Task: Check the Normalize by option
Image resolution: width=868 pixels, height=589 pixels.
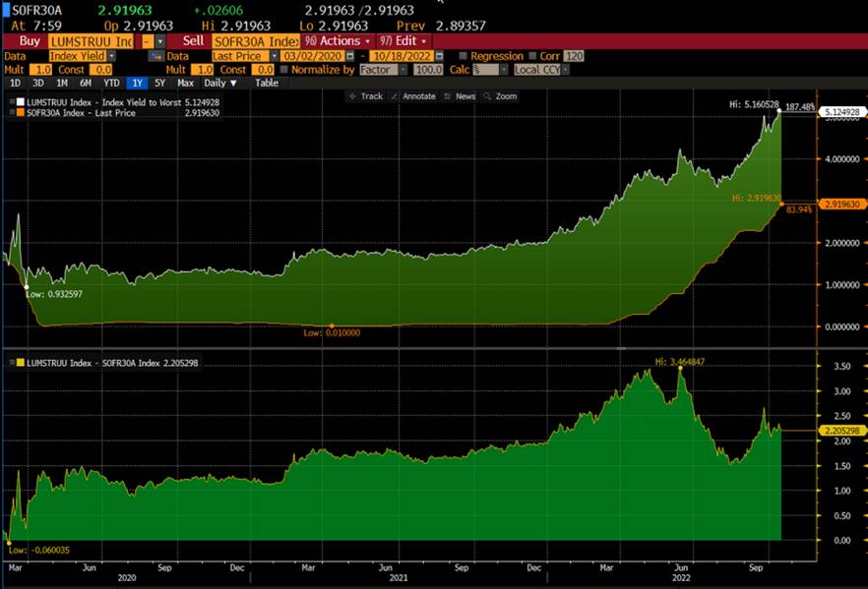Action: coord(284,70)
